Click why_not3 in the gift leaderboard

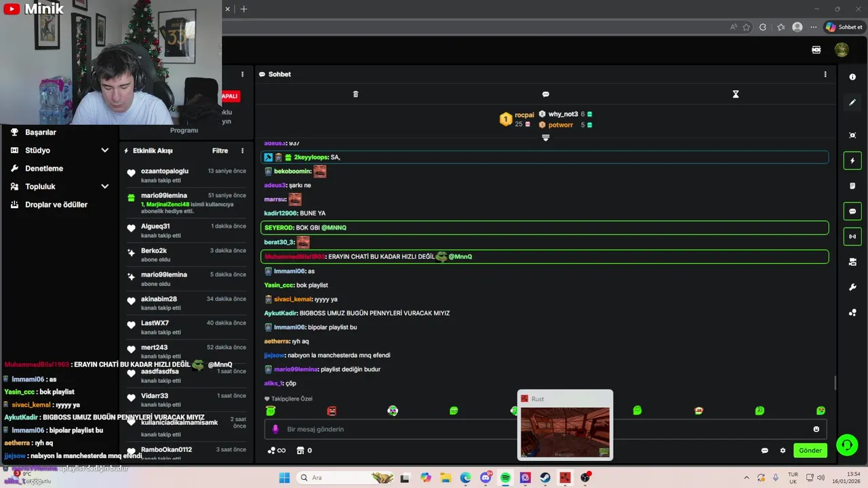[x=563, y=115]
